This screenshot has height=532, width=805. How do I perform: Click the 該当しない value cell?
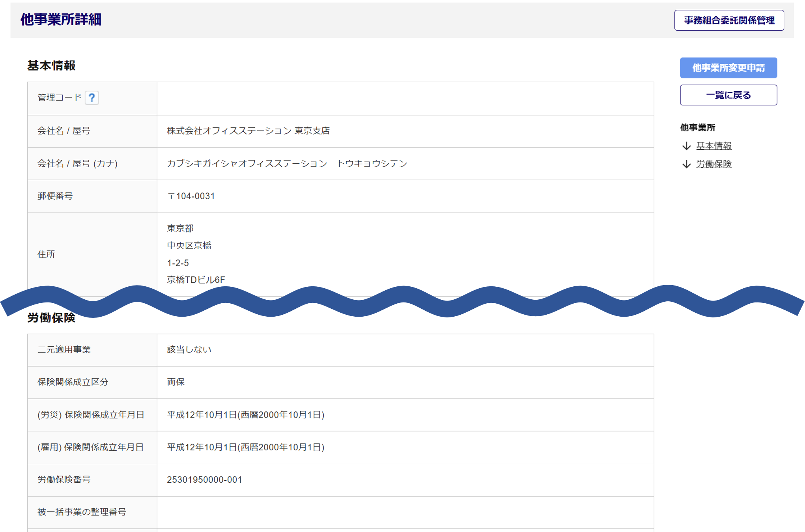point(189,350)
